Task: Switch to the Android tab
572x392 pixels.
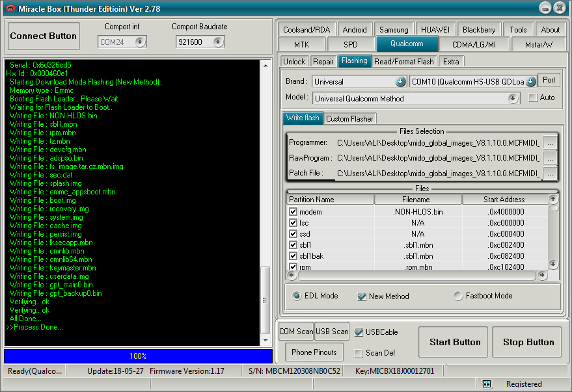Action: pyautogui.click(x=355, y=29)
